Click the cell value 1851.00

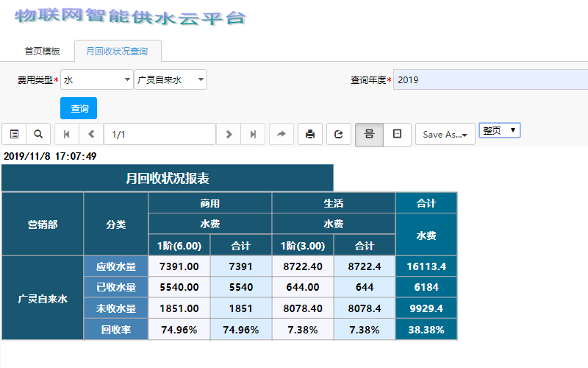(x=179, y=308)
